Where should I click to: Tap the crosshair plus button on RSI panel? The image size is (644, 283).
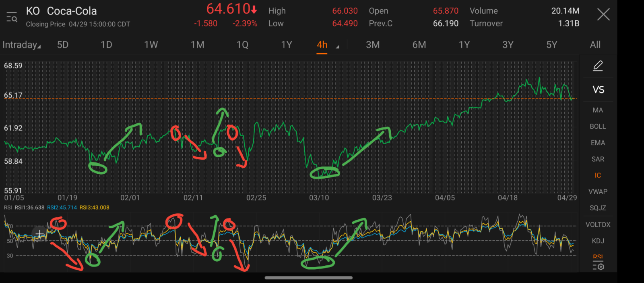[39, 234]
